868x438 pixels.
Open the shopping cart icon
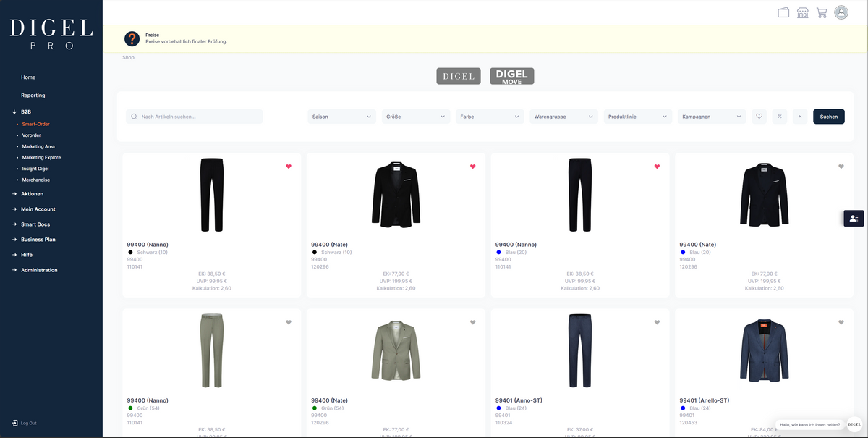coord(822,12)
